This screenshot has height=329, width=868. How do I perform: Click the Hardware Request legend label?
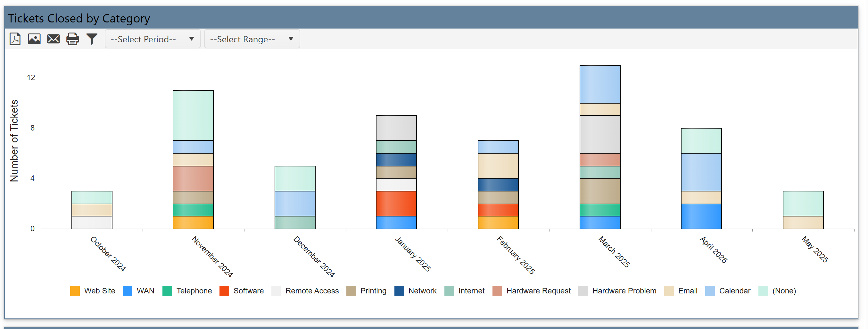click(538, 291)
